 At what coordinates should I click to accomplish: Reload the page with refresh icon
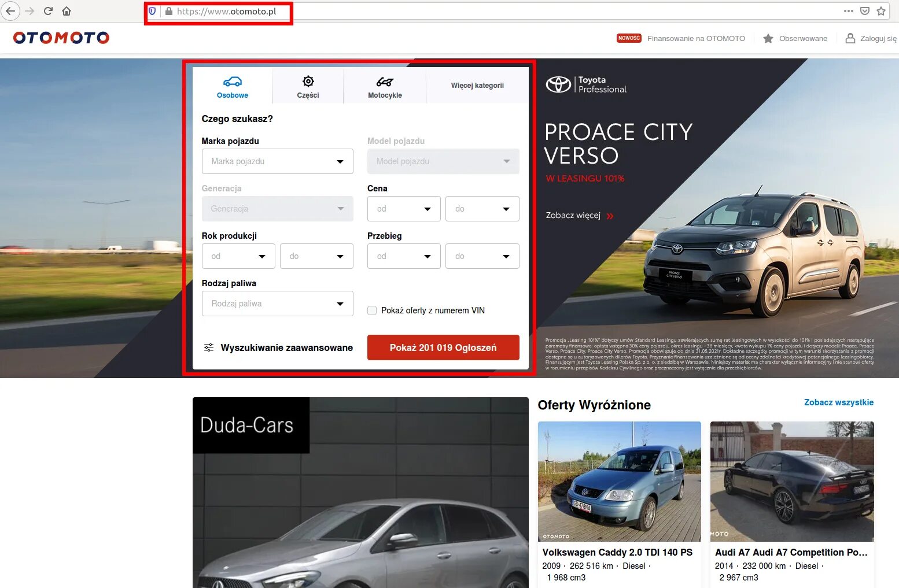48,11
